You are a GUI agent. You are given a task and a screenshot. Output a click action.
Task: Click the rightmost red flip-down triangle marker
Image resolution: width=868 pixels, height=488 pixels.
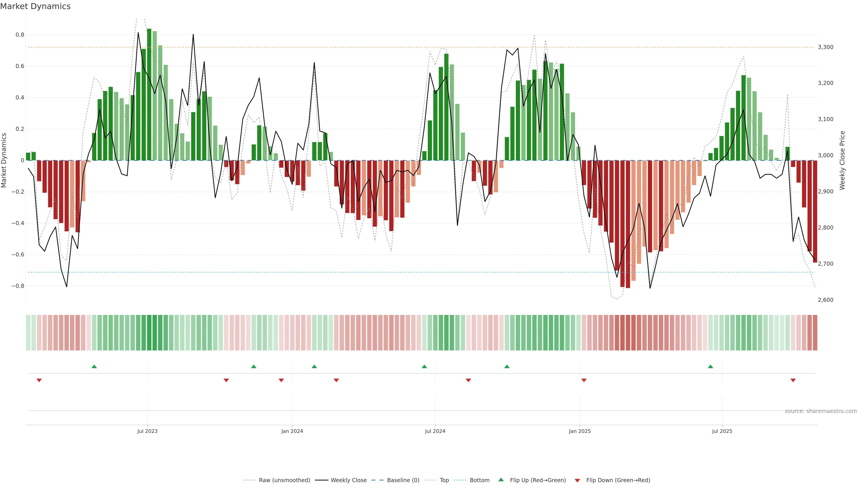tap(793, 380)
